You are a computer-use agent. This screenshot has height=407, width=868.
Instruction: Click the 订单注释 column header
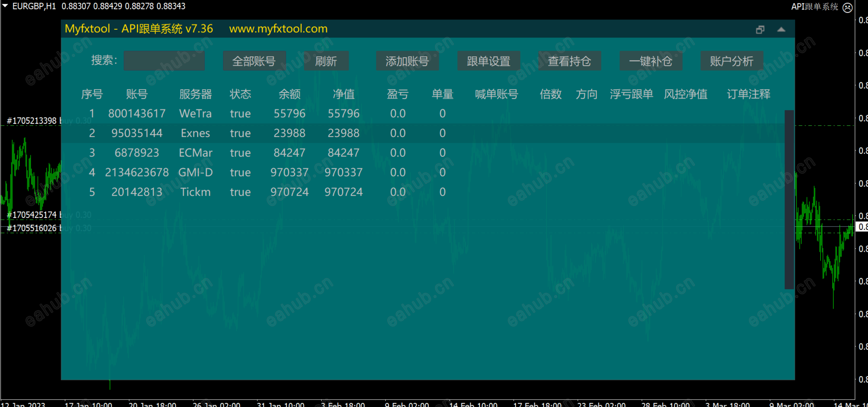pyautogui.click(x=748, y=94)
